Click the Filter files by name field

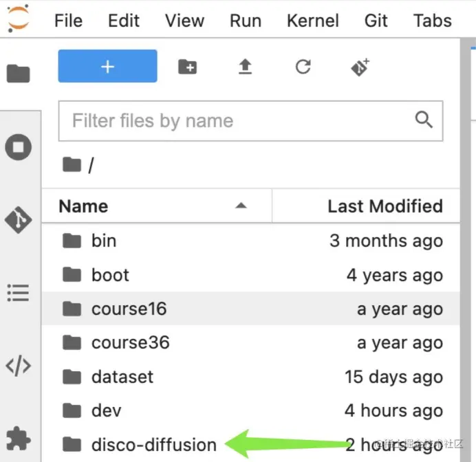tap(250, 121)
